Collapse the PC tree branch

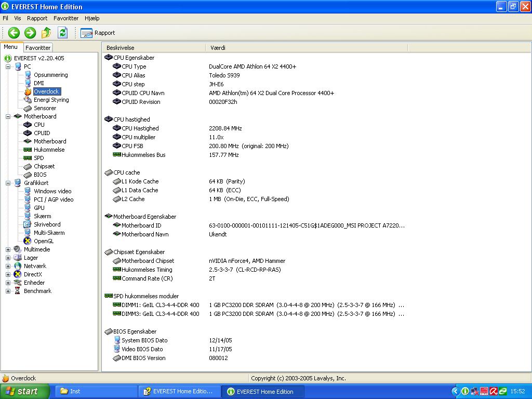[x=8, y=66]
